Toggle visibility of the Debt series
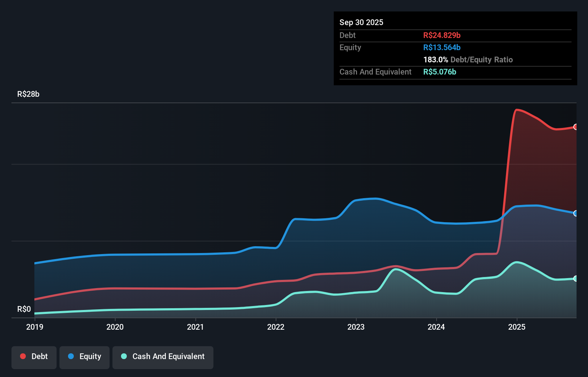This screenshot has height=377, width=588. pos(34,357)
